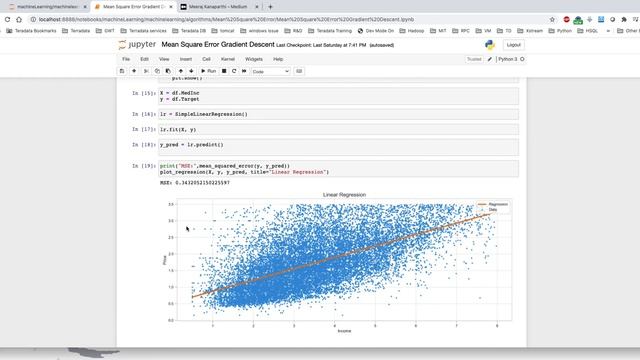This screenshot has height=360, width=640.
Task: Click the localhost address bar
Action: pyautogui.click(x=227, y=19)
